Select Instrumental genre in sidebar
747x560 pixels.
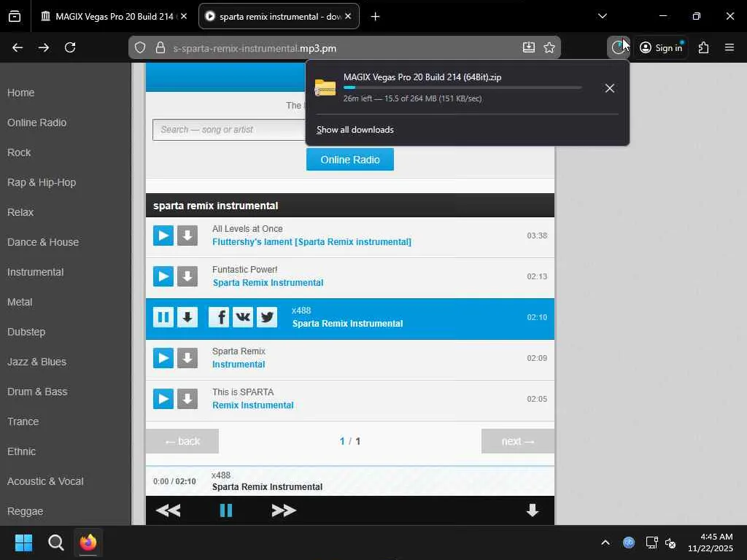(x=35, y=273)
